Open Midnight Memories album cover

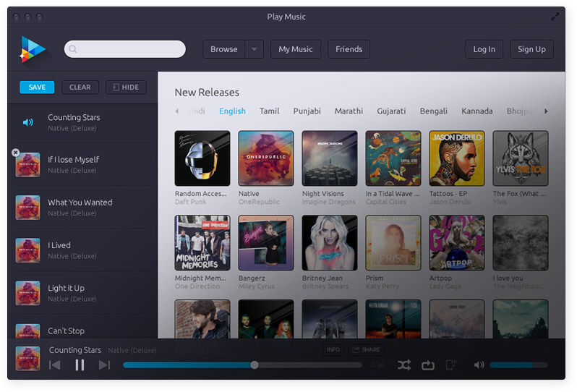pos(202,243)
